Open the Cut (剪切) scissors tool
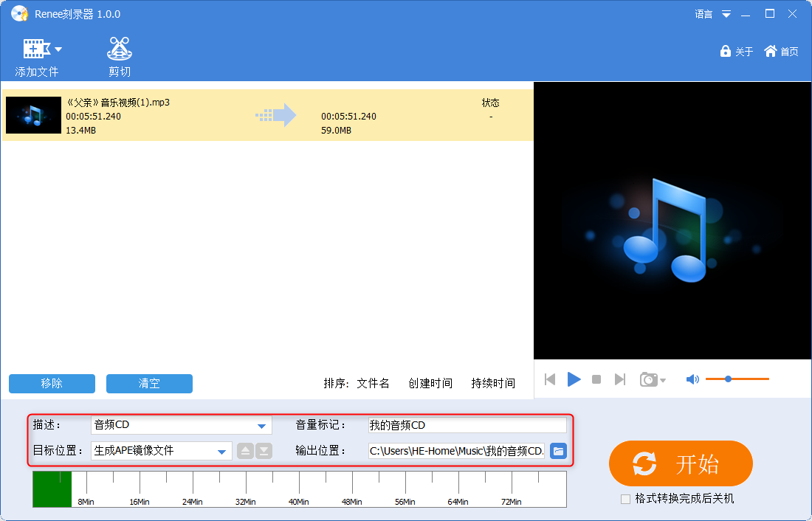The width and height of the screenshot is (812, 521). 119,49
